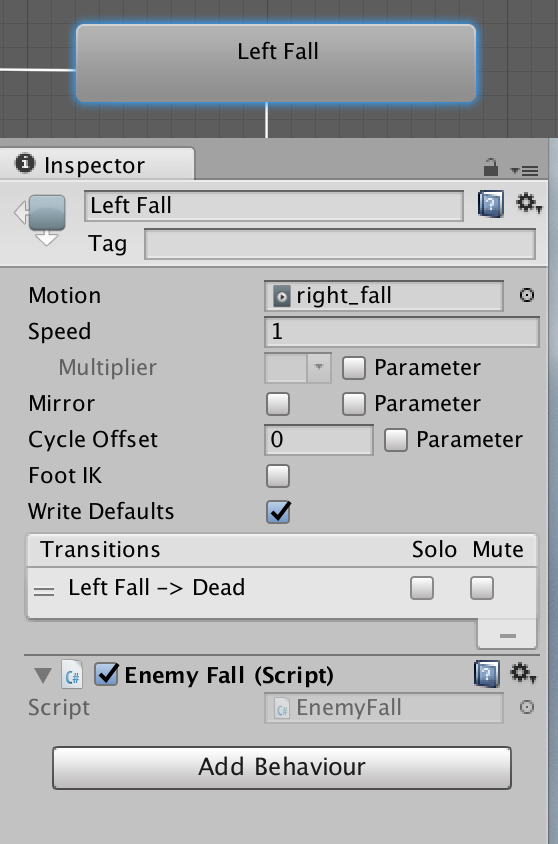558x844 pixels.
Task: Toggle the Mirror checkbox
Action: [x=278, y=404]
